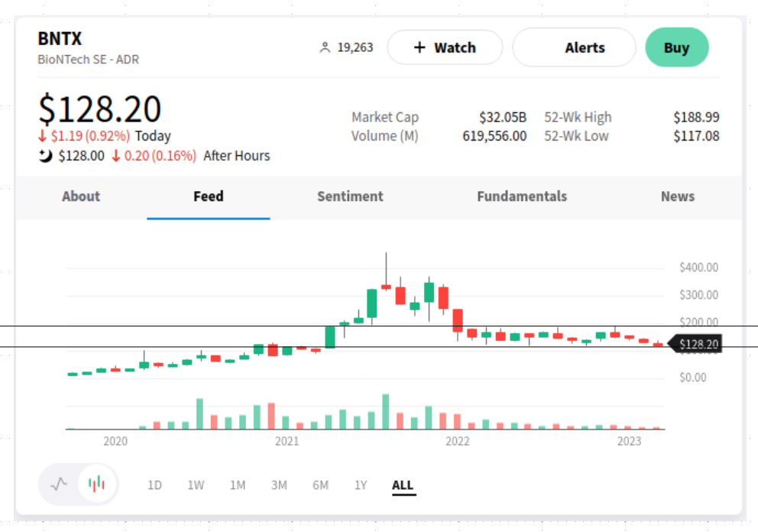The height and width of the screenshot is (532, 758).
Task: Click the $128.20 price marker on chart
Action: click(695, 345)
